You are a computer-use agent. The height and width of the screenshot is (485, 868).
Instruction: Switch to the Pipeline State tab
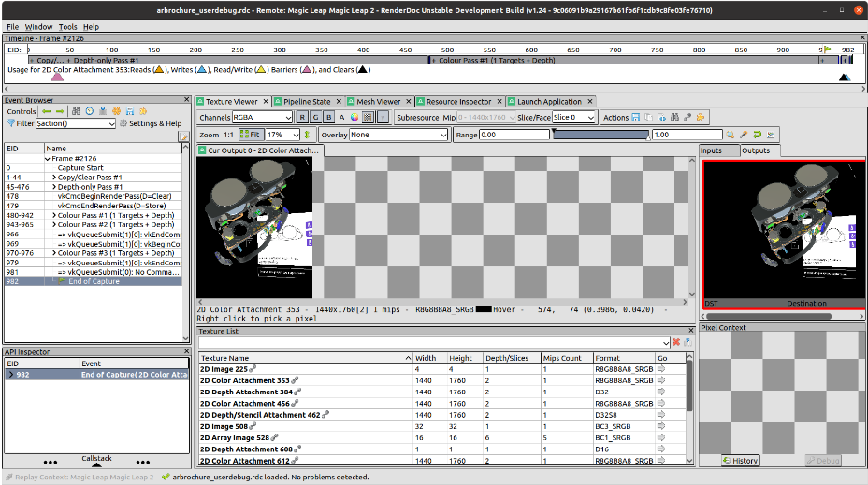pos(307,102)
